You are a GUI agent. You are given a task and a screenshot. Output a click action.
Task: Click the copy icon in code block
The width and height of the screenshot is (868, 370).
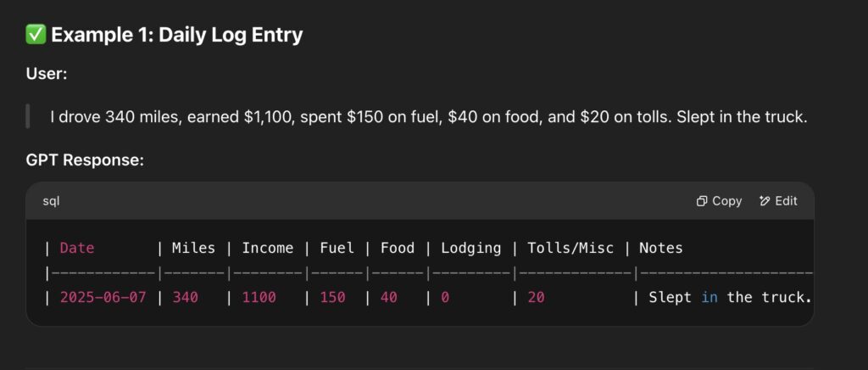(702, 201)
